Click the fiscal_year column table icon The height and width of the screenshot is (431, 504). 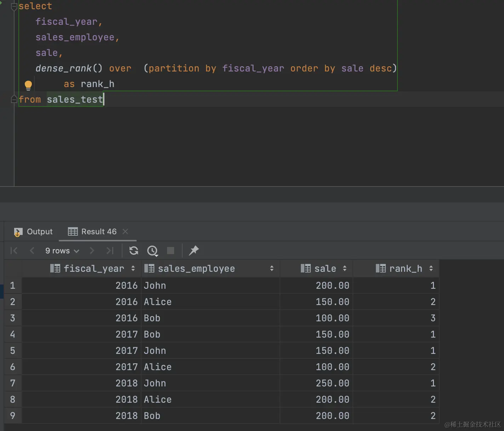tap(55, 269)
